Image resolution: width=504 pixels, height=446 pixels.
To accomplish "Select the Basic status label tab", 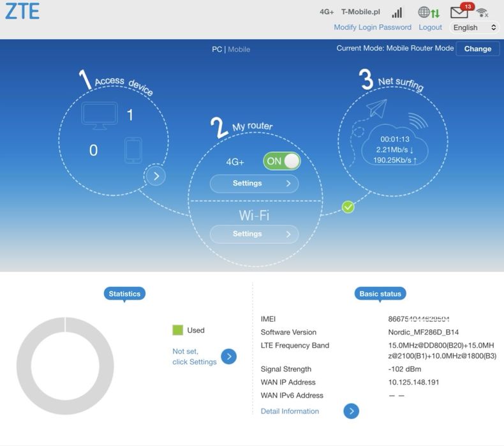I will (x=380, y=294).
